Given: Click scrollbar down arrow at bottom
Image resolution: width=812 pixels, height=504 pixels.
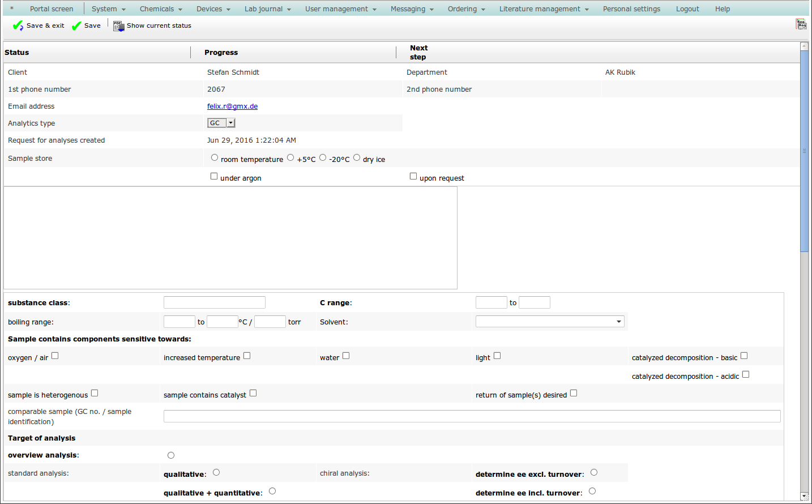Looking at the screenshot, I should (x=804, y=496).
